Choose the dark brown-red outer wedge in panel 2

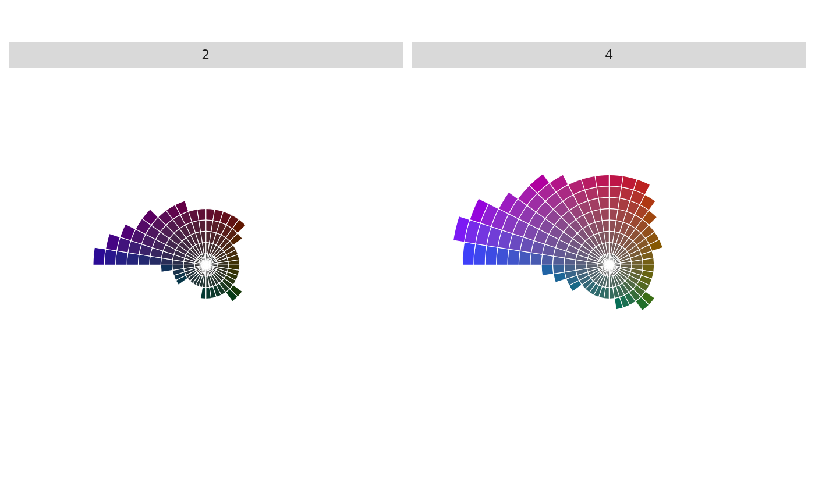click(239, 226)
